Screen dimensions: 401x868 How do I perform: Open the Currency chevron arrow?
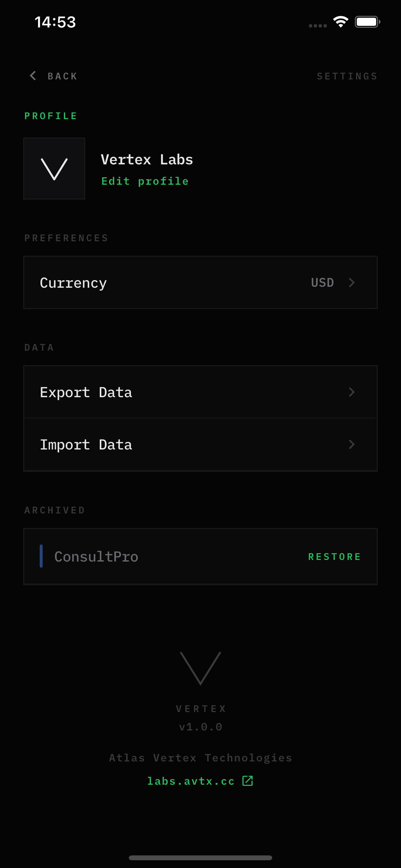coord(352,282)
